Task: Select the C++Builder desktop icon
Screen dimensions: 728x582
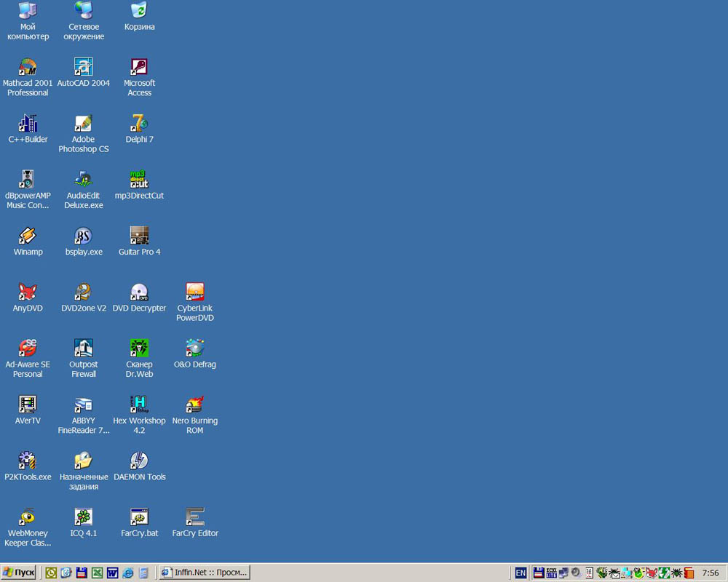Action: [28, 129]
